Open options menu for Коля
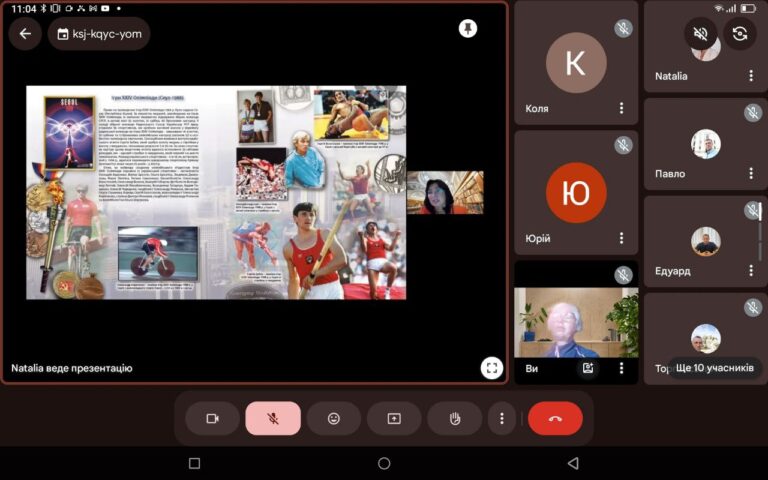 tap(621, 108)
